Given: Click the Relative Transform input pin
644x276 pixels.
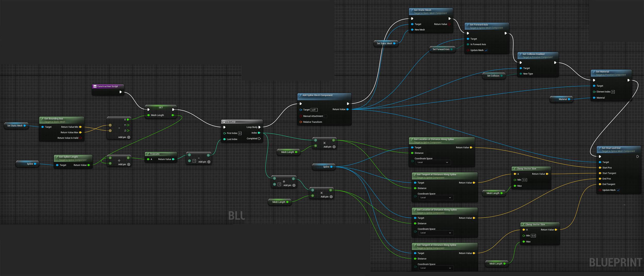Looking at the screenshot, I should 301,122.
